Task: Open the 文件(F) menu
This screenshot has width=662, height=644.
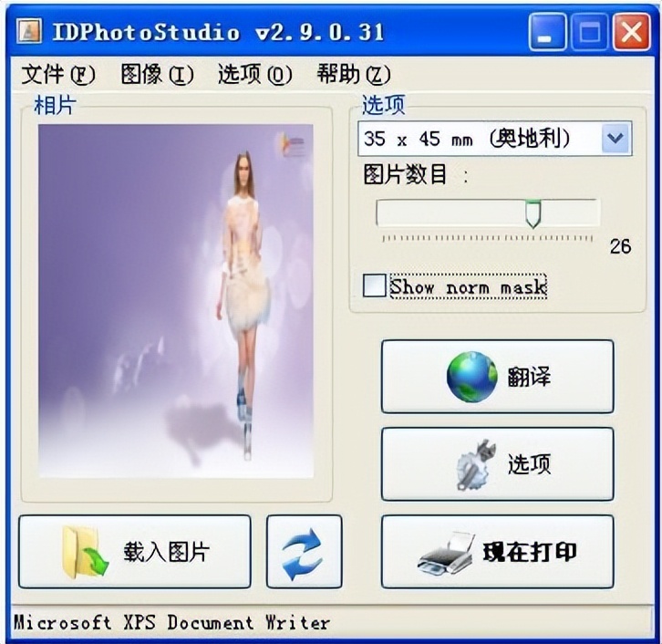Action: (x=58, y=74)
